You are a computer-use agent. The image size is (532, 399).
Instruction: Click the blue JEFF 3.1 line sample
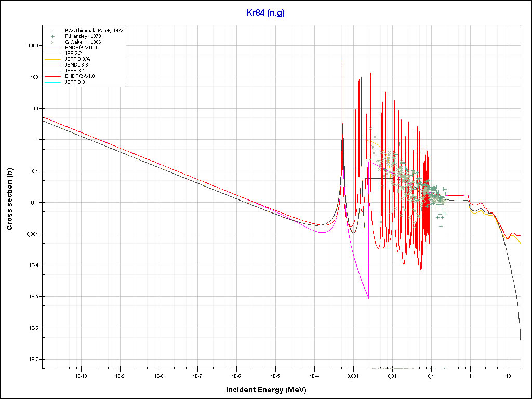[53, 71]
